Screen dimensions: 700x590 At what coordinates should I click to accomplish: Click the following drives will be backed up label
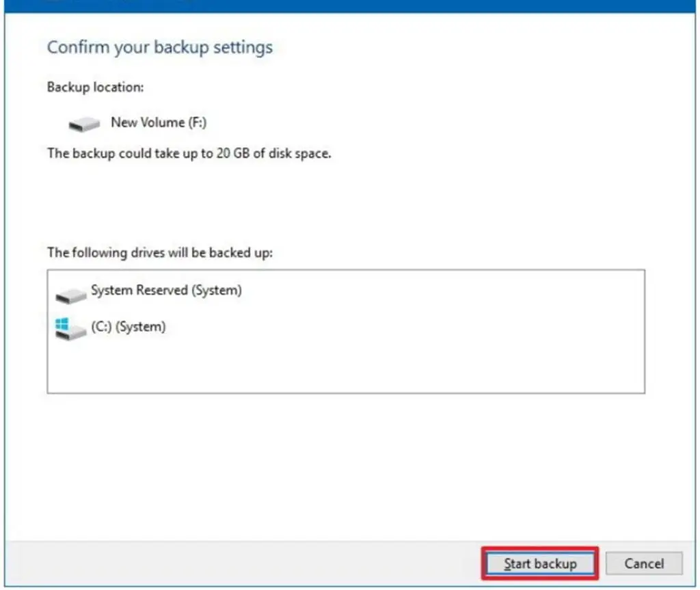click(159, 252)
